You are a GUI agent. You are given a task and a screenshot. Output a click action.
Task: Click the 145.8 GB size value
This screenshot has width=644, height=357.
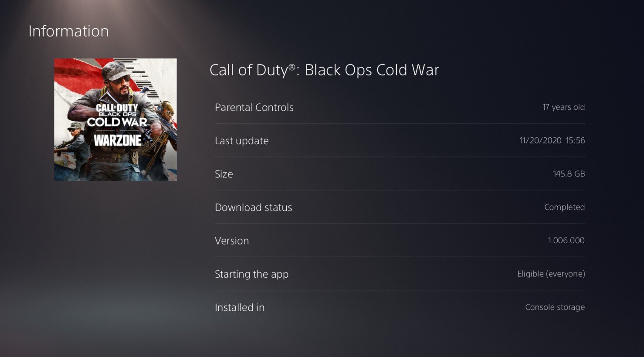point(569,173)
